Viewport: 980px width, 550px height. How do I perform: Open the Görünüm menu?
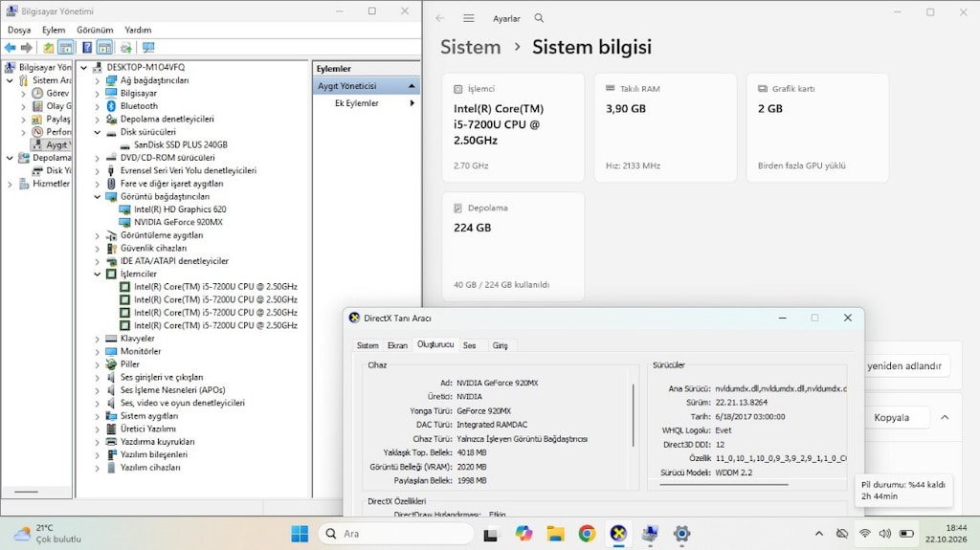click(95, 30)
